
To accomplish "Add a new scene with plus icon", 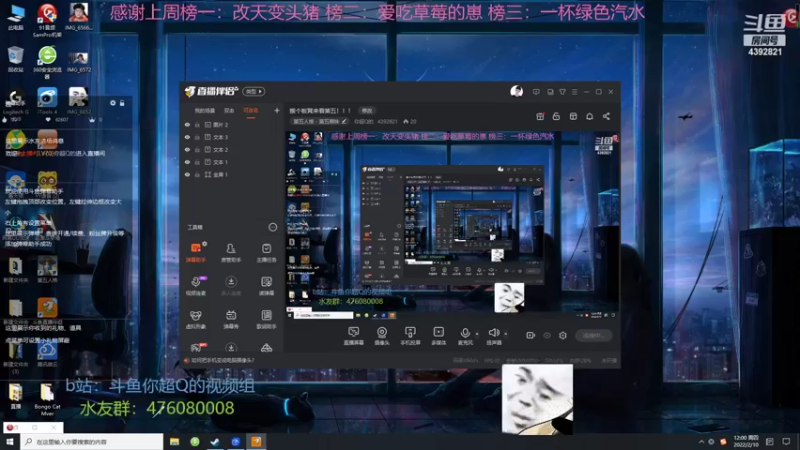I will point(277,110).
